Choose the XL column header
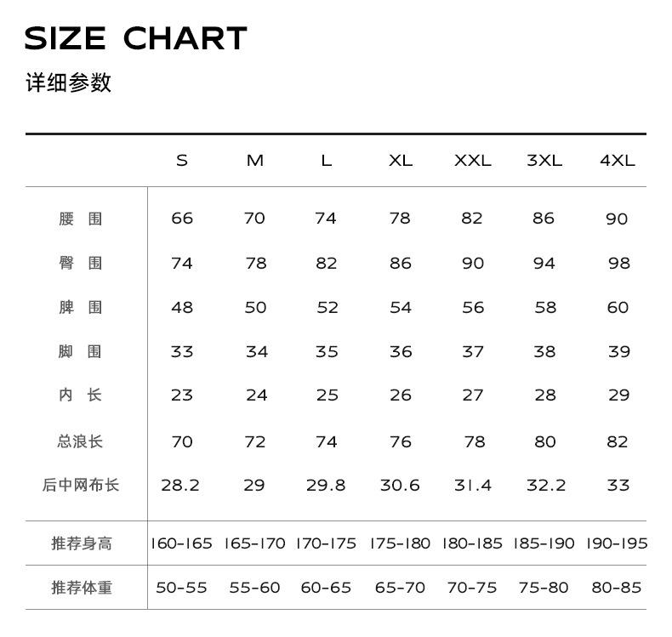The width and height of the screenshot is (672, 637). click(401, 161)
